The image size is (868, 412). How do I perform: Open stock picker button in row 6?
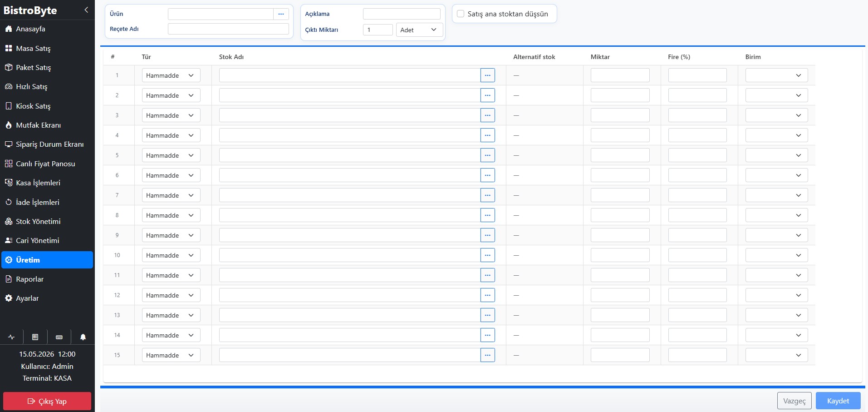click(487, 175)
